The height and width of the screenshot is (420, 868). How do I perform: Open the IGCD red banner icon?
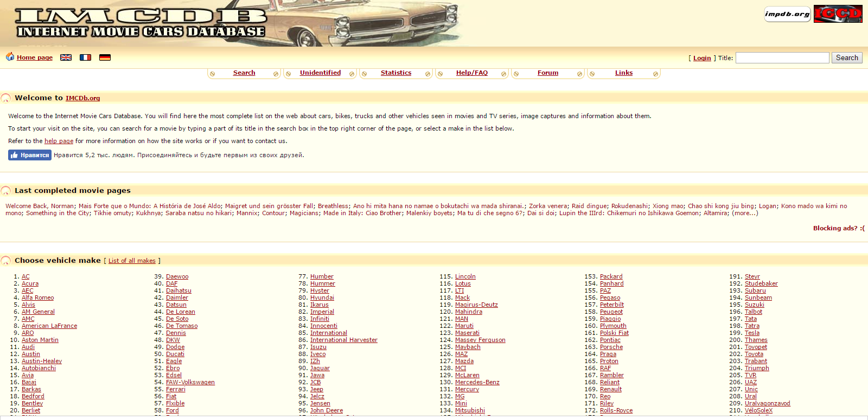point(838,14)
